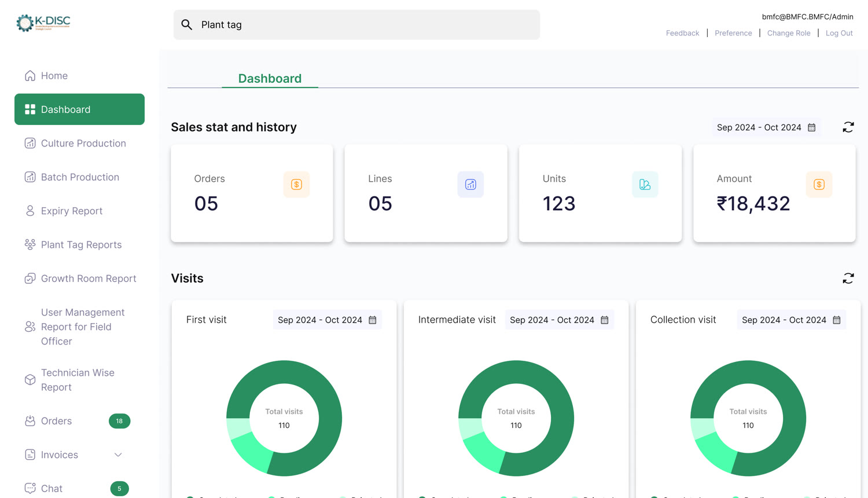This screenshot has height=498, width=868.
Task: Click the Change Role link
Action: (x=789, y=33)
